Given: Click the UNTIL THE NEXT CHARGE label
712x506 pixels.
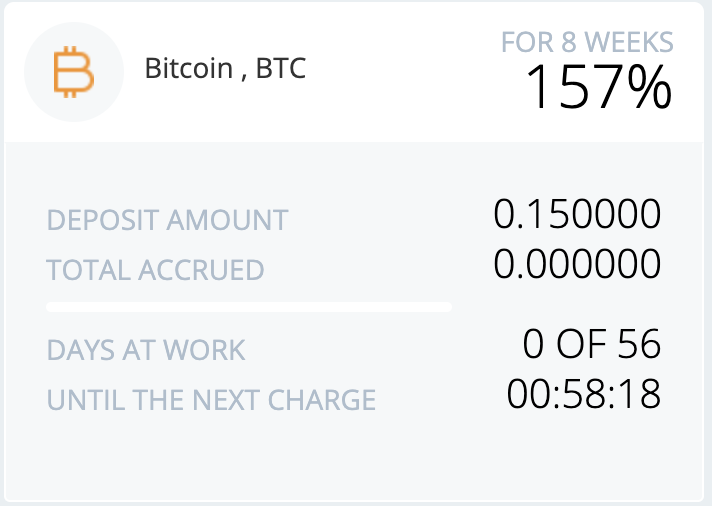Looking at the screenshot, I should pos(211,400).
